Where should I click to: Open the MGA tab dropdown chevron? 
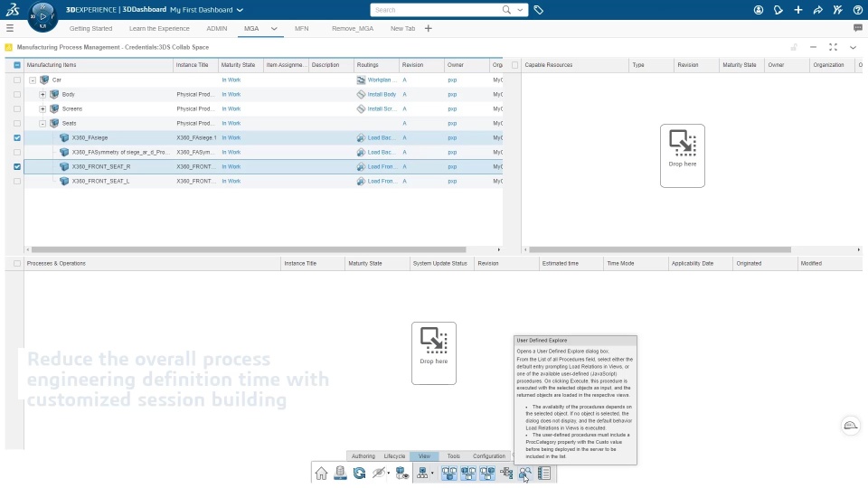pyautogui.click(x=274, y=28)
